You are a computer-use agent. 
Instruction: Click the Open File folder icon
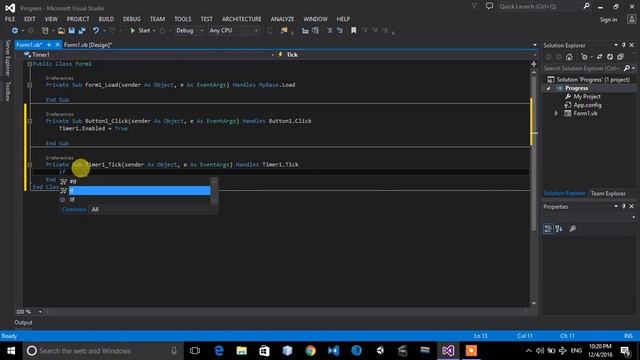pos(61,31)
